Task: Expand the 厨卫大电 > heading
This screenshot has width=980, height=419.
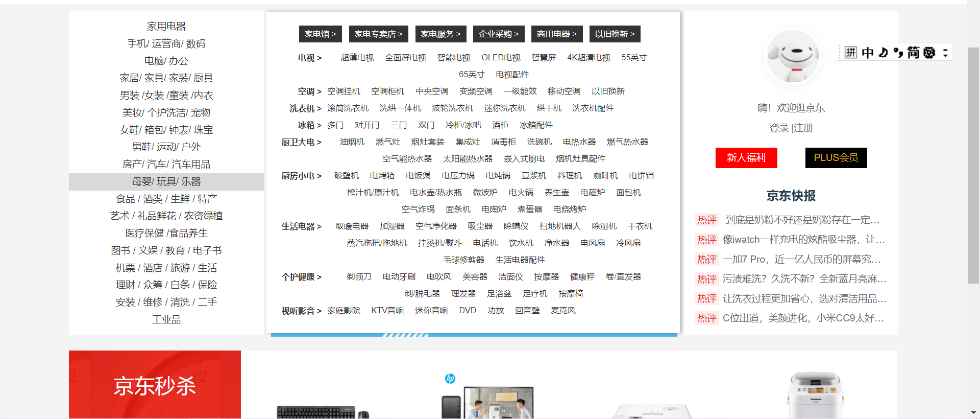Action: (302, 142)
